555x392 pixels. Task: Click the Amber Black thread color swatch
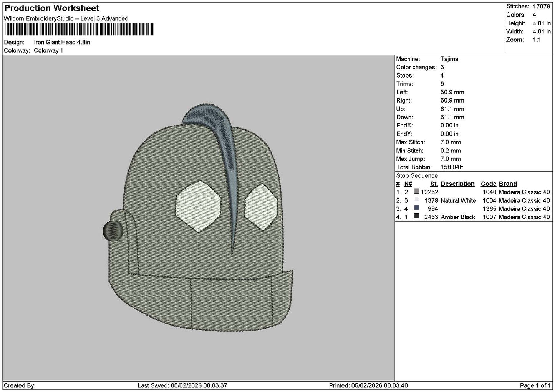[x=416, y=217]
